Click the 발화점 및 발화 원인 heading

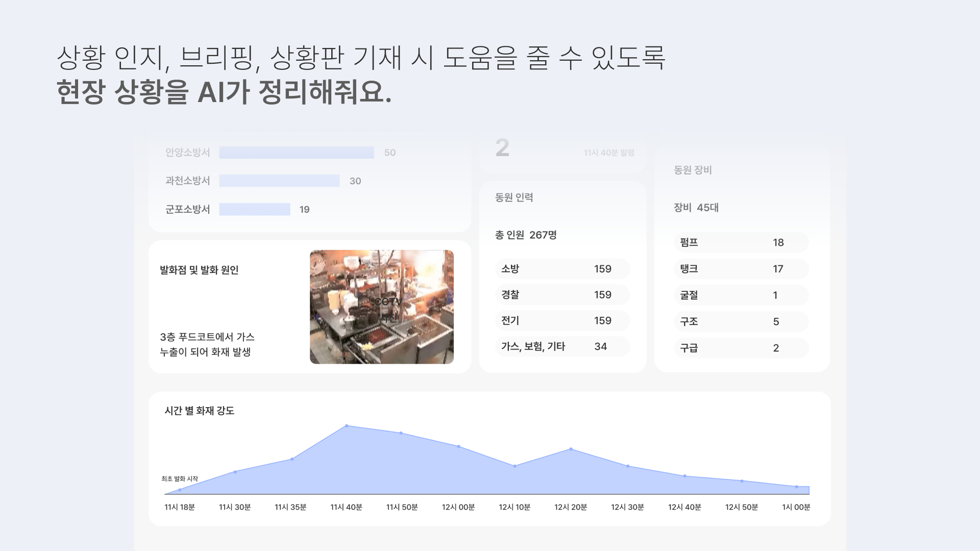199,270
